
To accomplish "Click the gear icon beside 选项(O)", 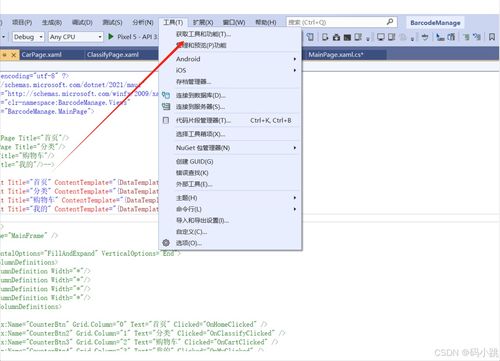I will pyautogui.click(x=166, y=243).
